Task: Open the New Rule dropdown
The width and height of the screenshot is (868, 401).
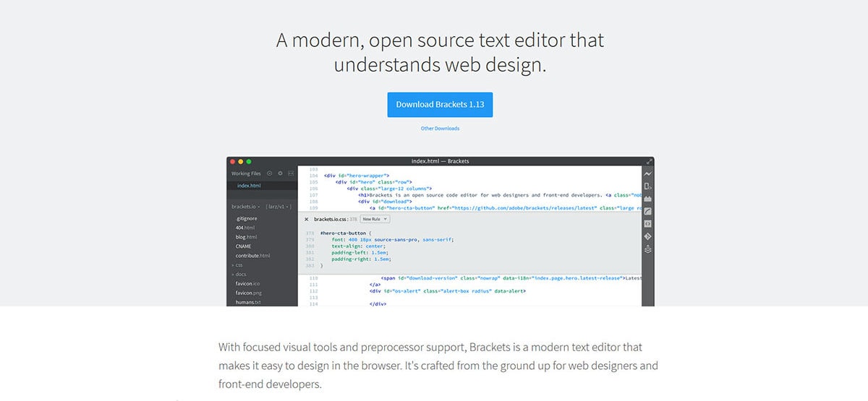Action: [375, 219]
